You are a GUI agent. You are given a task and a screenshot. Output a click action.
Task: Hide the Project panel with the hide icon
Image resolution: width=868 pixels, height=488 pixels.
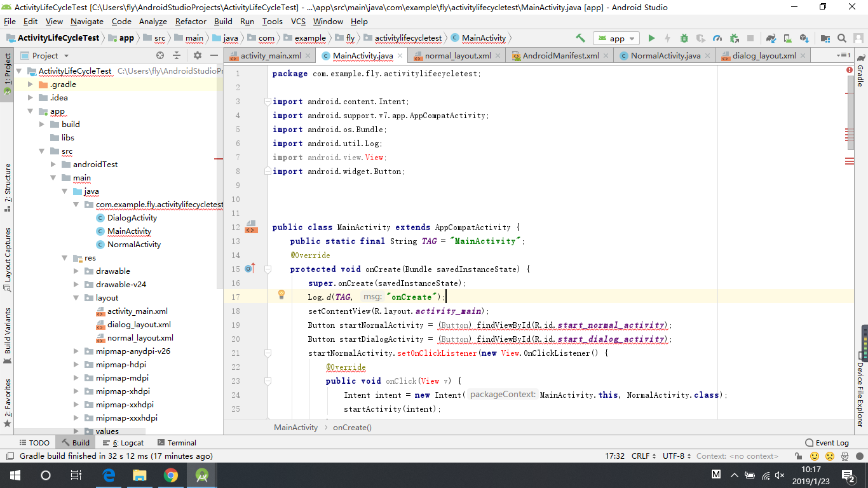coord(214,55)
